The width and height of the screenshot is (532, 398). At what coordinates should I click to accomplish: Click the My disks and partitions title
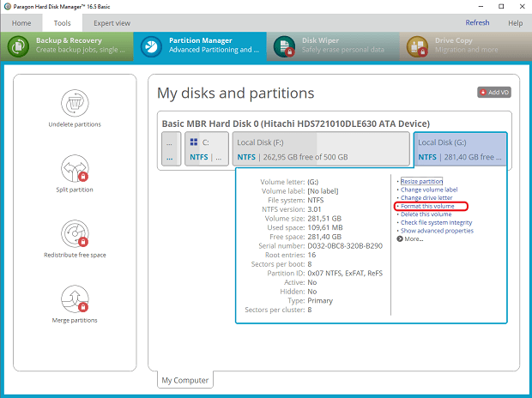click(x=235, y=93)
